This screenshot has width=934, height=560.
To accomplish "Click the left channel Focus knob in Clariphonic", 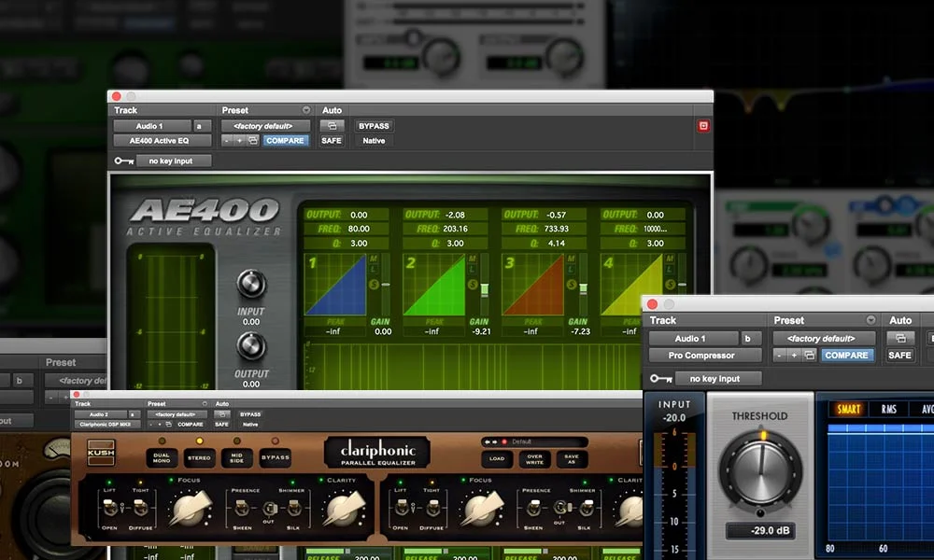I will coord(190,510).
